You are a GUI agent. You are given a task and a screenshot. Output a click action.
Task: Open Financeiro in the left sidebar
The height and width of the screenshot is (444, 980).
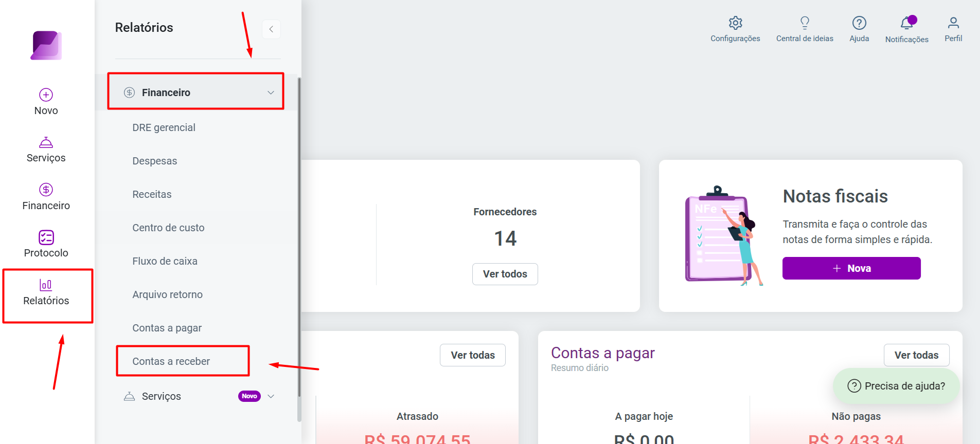(46, 197)
